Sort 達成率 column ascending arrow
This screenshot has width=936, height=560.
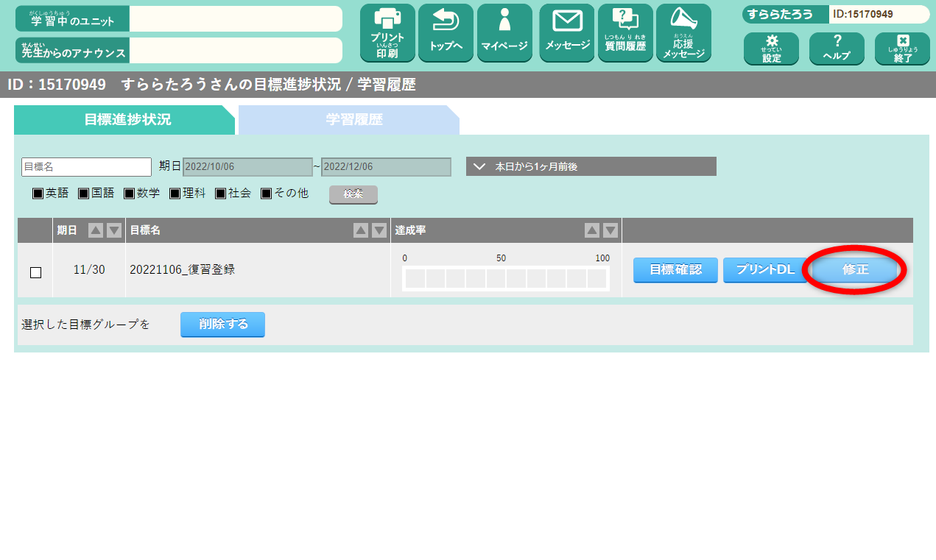coord(592,230)
